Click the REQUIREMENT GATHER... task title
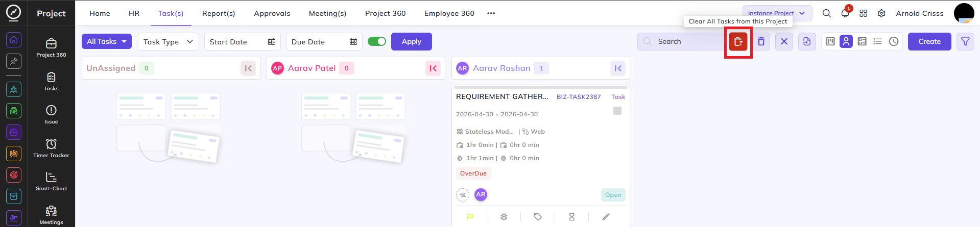 pyautogui.click(x=502, y=96)
